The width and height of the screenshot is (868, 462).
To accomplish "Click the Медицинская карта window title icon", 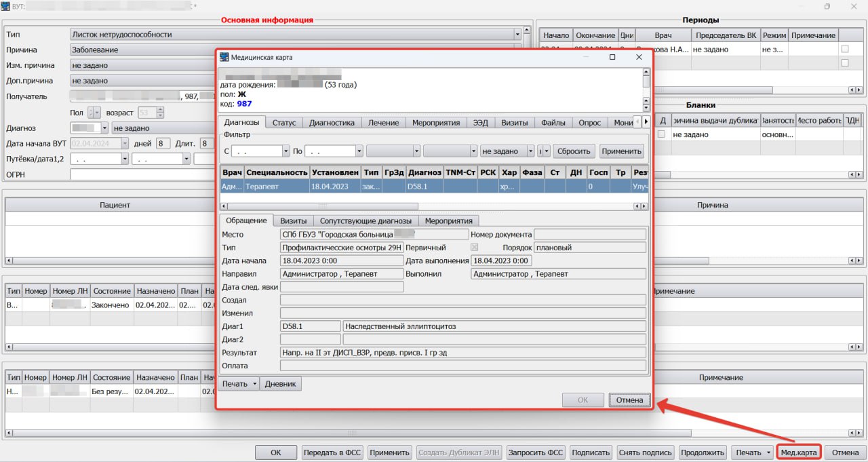I will tap(224, 58).
